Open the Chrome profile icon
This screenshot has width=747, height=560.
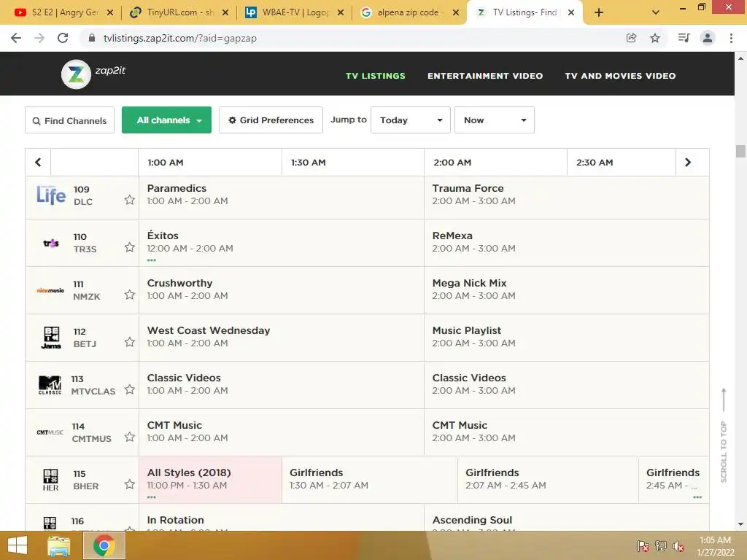(x=708, y=38)
